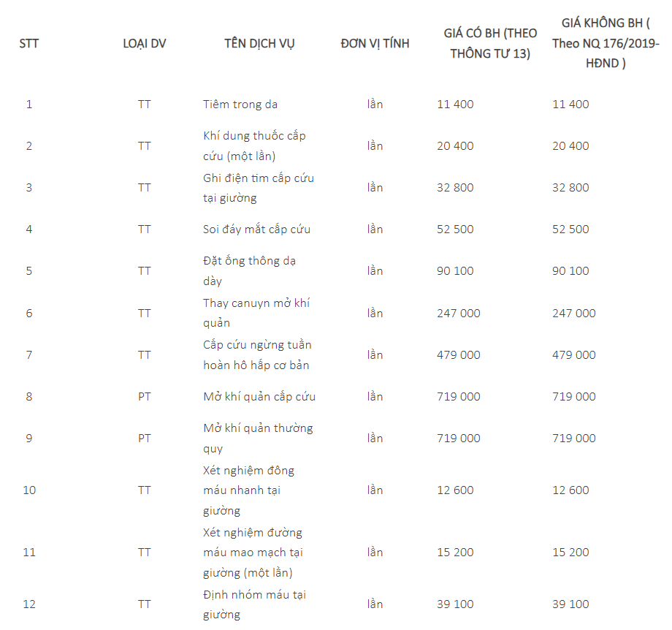Click GIÁ KHÔNG BH column header
Image resolution: width=672 pixels, height=630 pixels.
coord(606,43)
